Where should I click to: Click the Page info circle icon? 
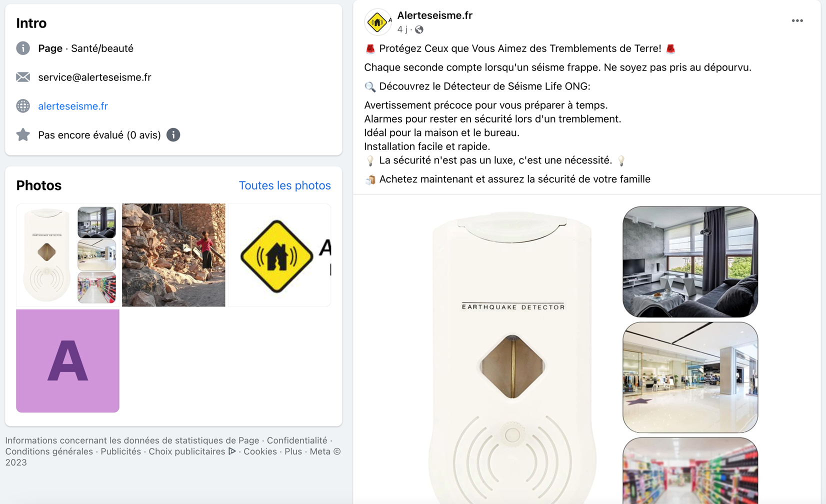pyautogui.click(x=23, y=48)
